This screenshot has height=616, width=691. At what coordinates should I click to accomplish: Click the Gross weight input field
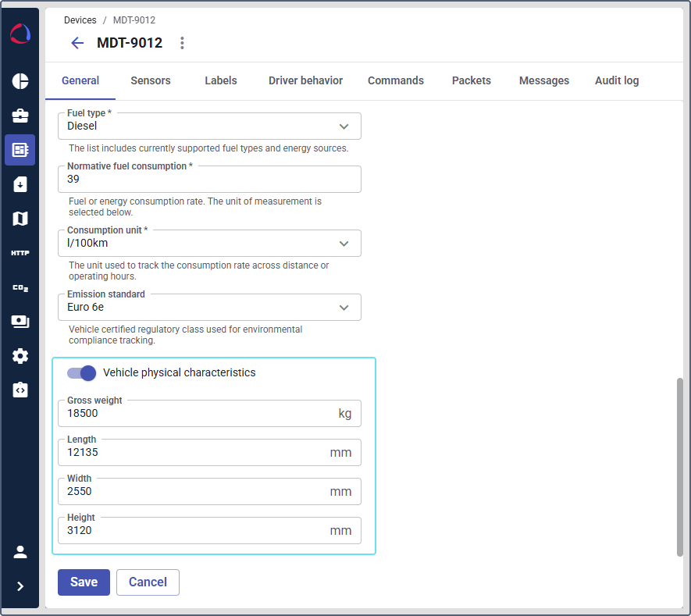tap(199, 414)
